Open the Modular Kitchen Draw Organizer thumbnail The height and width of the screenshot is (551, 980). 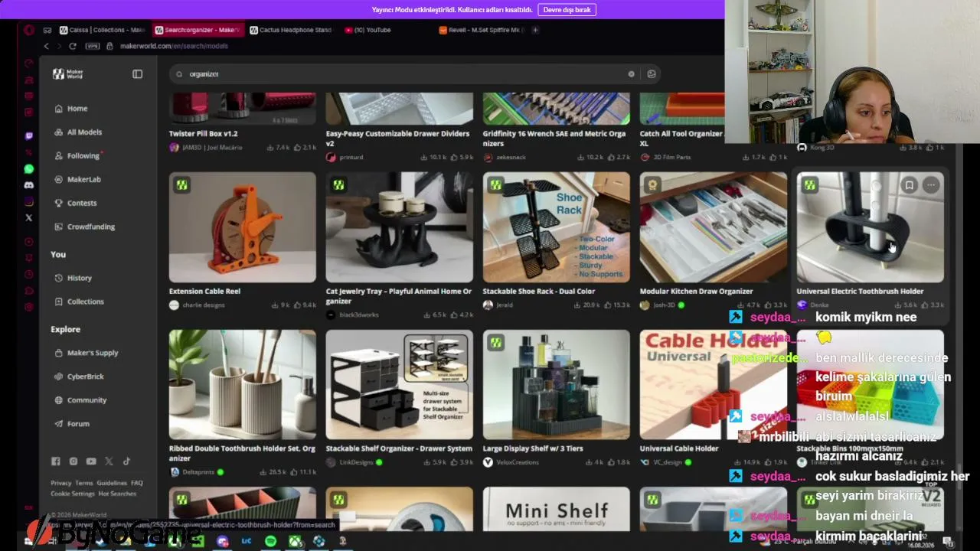pos(714,227)
